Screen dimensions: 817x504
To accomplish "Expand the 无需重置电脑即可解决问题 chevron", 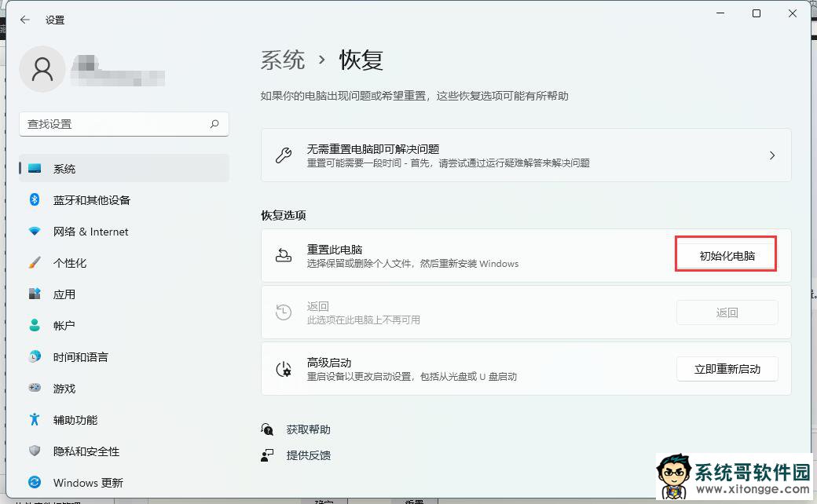I will point(772,155).
